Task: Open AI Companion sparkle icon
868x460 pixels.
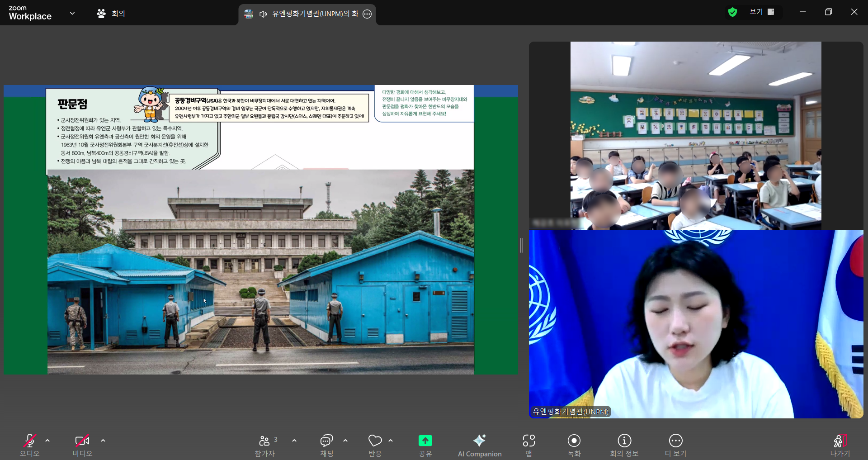Action: pos(479,441)
